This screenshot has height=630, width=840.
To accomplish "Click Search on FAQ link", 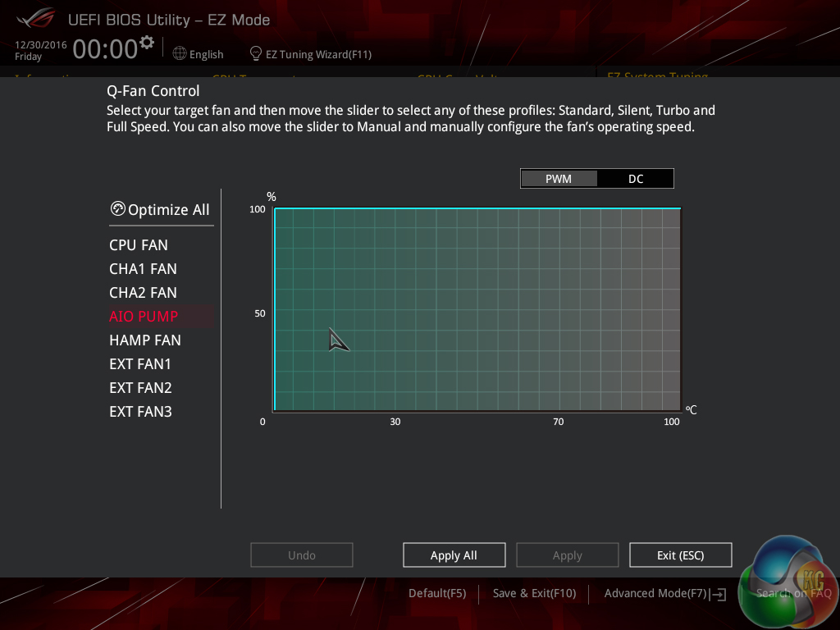I will [793, 594].
